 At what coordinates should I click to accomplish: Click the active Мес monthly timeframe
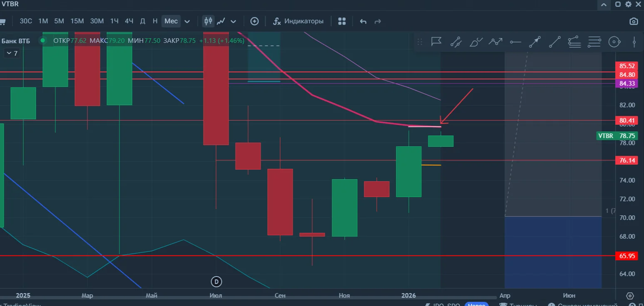click(171, 21)
